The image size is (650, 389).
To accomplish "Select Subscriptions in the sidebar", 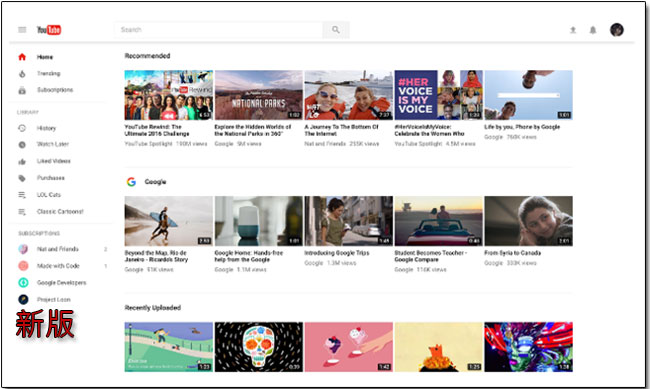I will (x=55, y=90).
